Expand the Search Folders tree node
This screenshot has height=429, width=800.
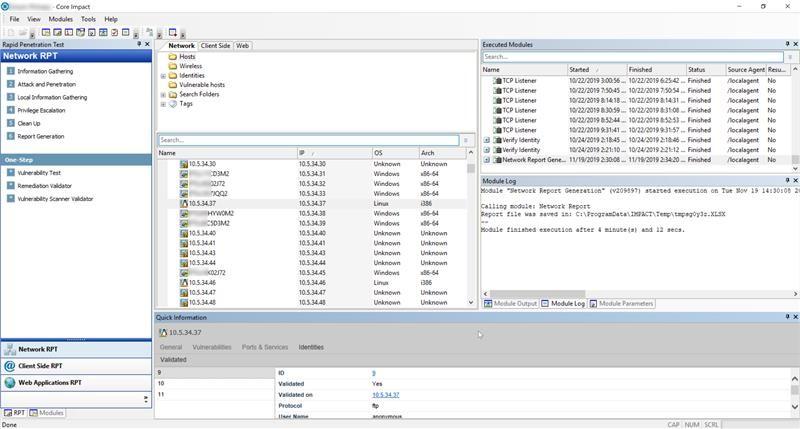coord(163,95)
